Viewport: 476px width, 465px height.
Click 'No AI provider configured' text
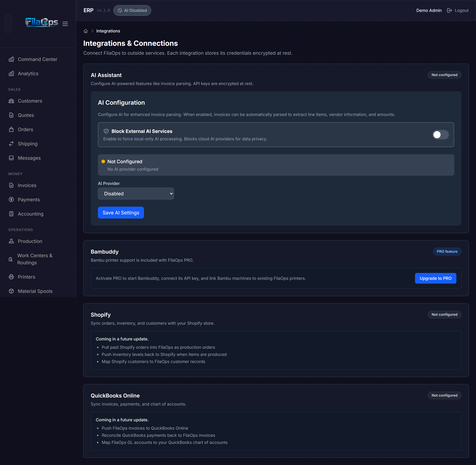133,169
